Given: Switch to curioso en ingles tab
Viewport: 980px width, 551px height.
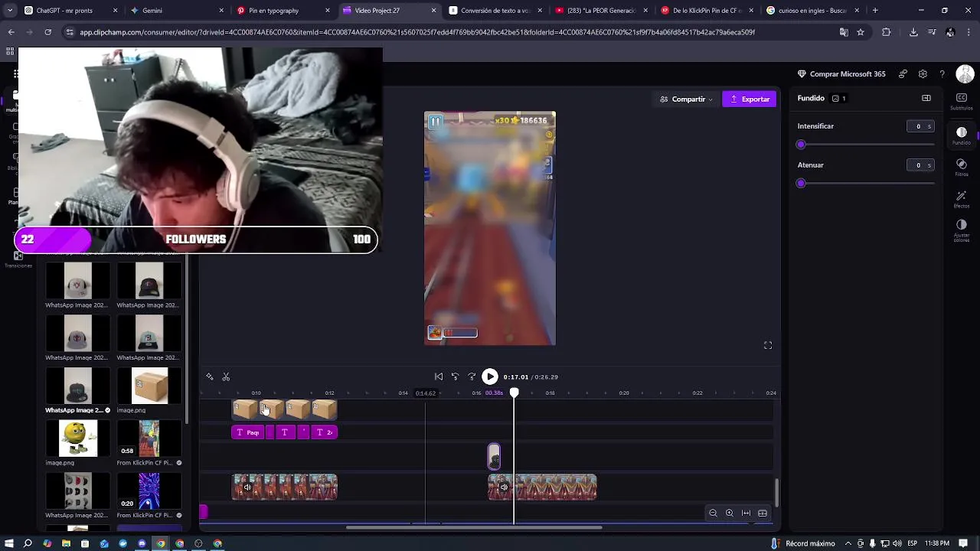Looking at the screenshot, I should (812, 11).
